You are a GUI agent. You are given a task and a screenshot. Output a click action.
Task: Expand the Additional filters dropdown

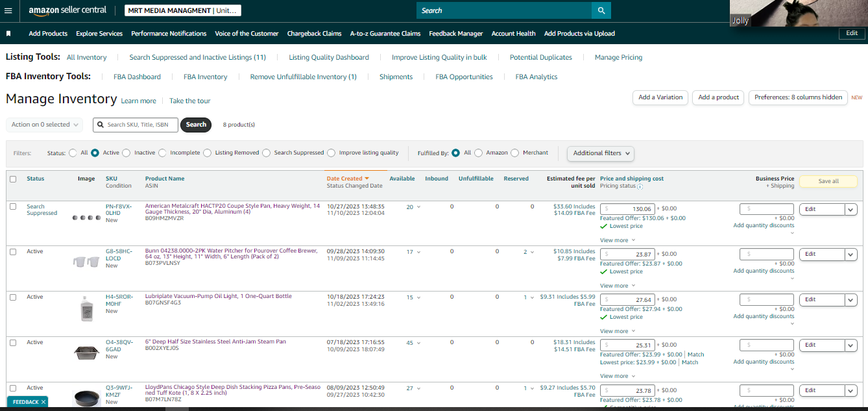[x=601, y=153]
